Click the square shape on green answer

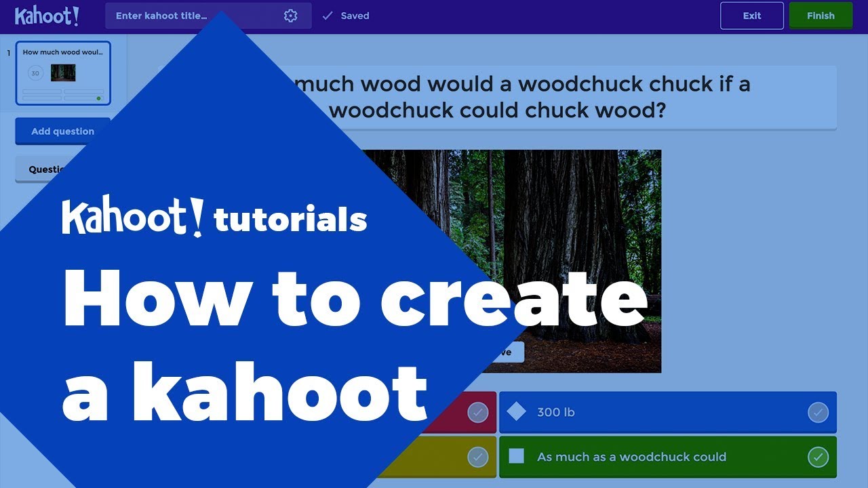[x=517, y=456]
